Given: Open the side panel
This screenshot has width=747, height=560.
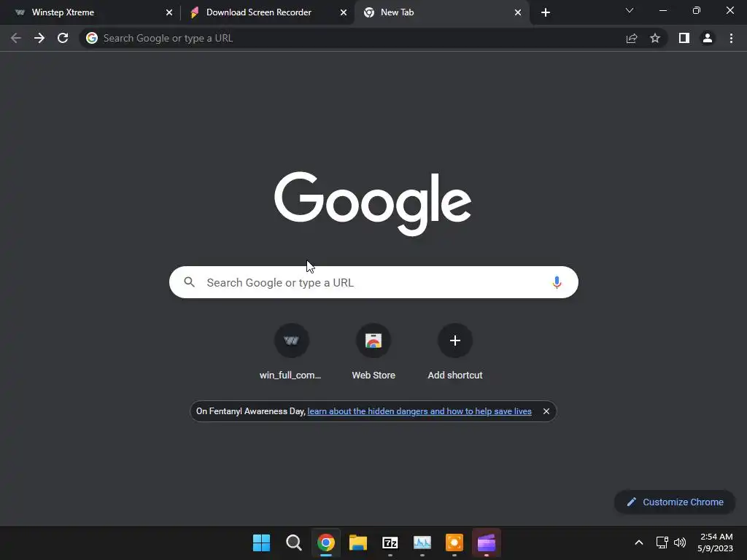Looking at the screenshot, I should point(684,38).
